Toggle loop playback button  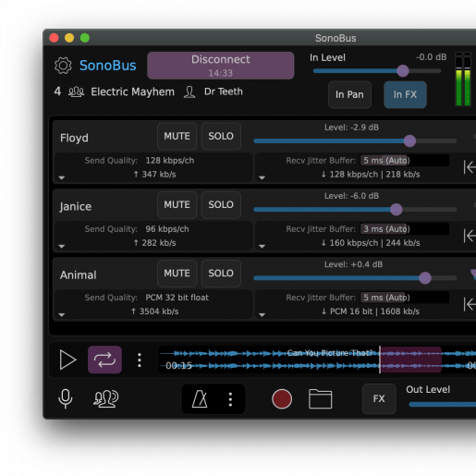point(104,360)
